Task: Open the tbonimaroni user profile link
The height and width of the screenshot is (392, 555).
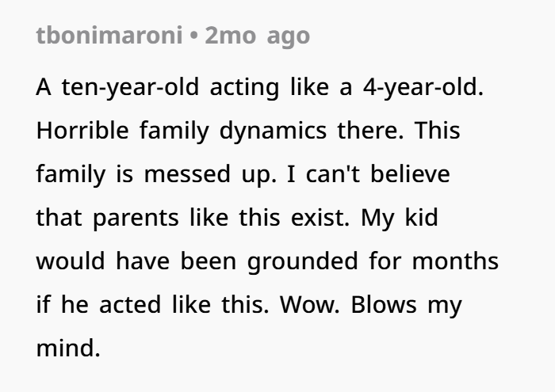Action: [109, 36]
